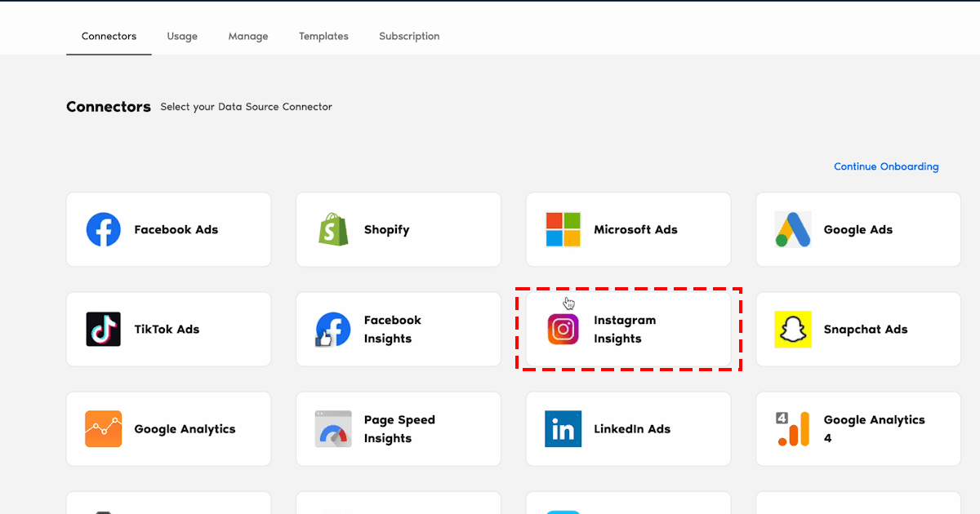The height and width of the screenshot is (514, 980).
Task: Select the Facebook Insights thumbs-up icon
Action: pyautogui.click(x=333, y=330)
